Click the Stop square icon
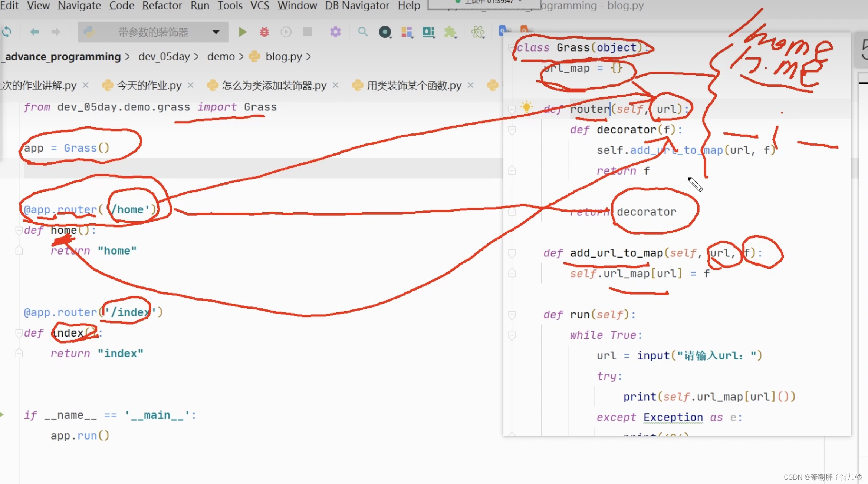Viewport: 868px width, 484px height. pyautogui.click(x=308, y=32)
